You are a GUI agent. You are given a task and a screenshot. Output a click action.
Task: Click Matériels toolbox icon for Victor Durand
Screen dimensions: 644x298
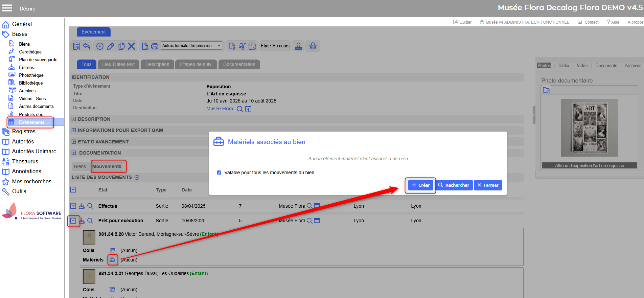pyautogui.click(x=112, y=260)
